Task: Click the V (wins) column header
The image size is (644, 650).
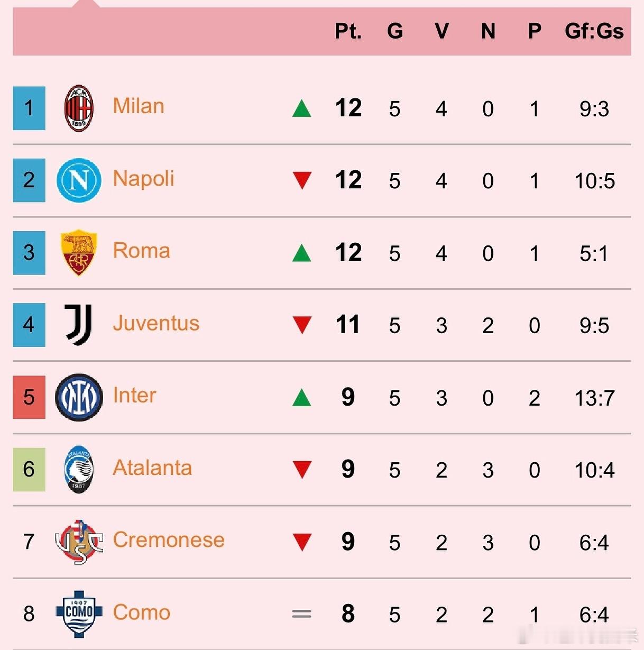Action: click(x=441, y=31)
